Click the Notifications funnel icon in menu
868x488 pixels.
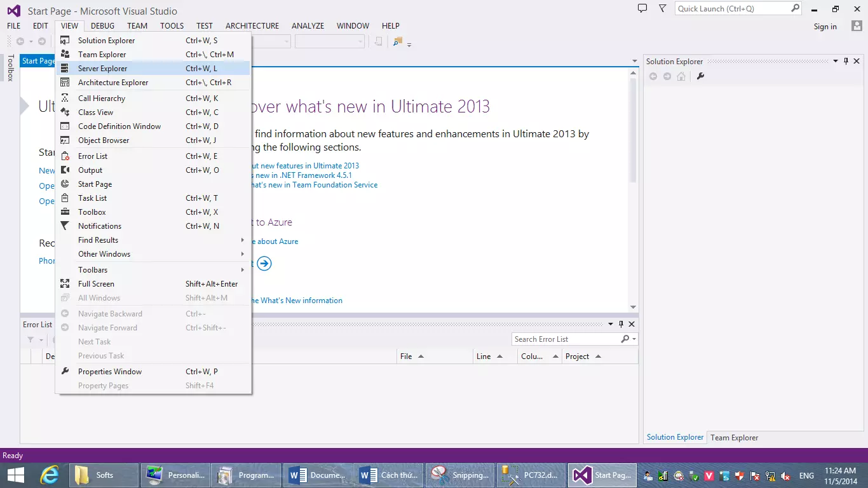65,226
